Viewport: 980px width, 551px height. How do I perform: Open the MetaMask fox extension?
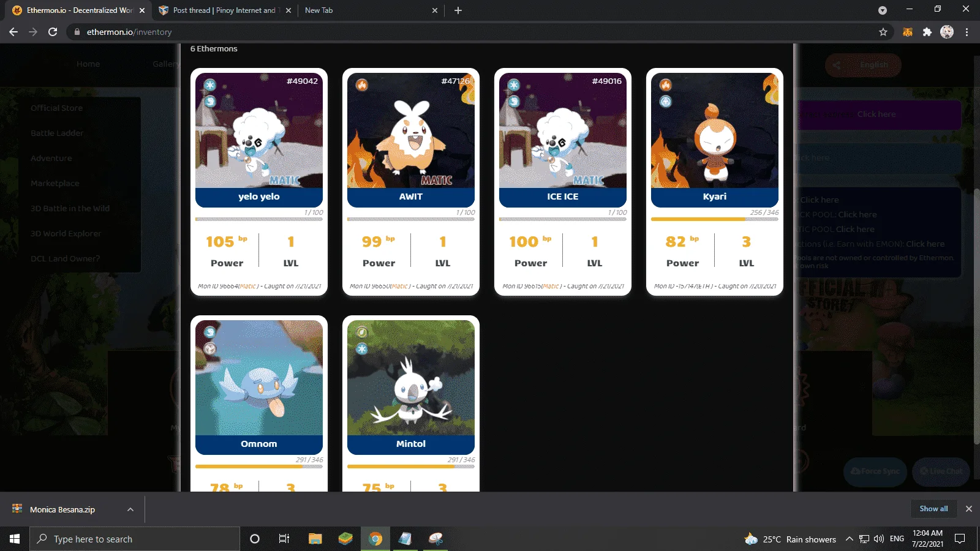pos(908,32)
